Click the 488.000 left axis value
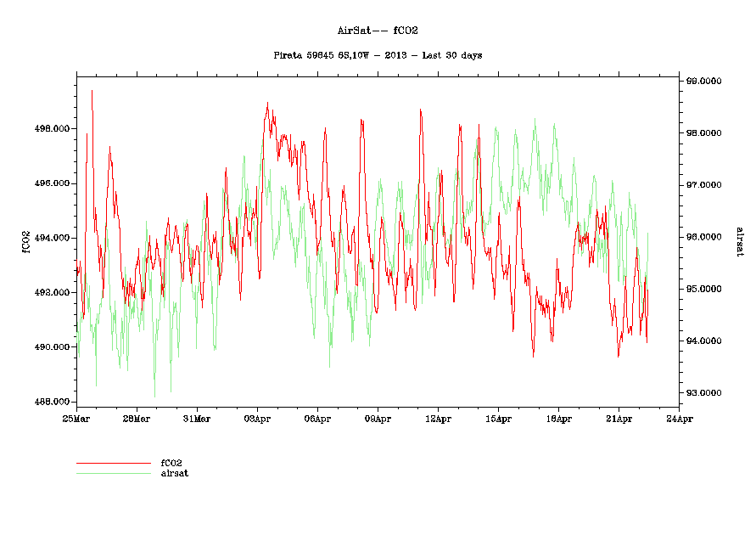This screenshot has height=535, width=756. [x=51, y=402]
